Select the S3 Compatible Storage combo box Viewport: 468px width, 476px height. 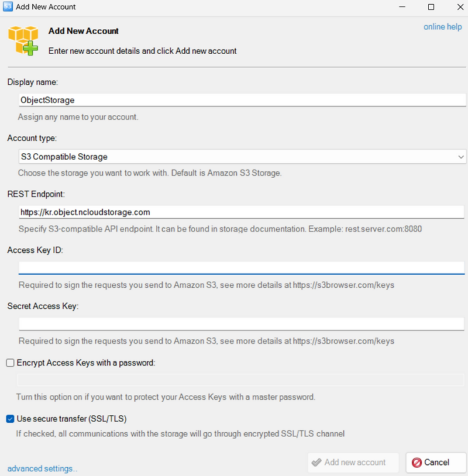click(x=234, y=157)
